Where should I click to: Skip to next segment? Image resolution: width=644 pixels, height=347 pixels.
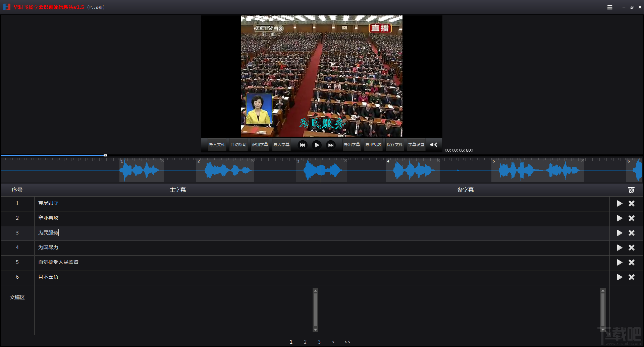tap(331, 145)
